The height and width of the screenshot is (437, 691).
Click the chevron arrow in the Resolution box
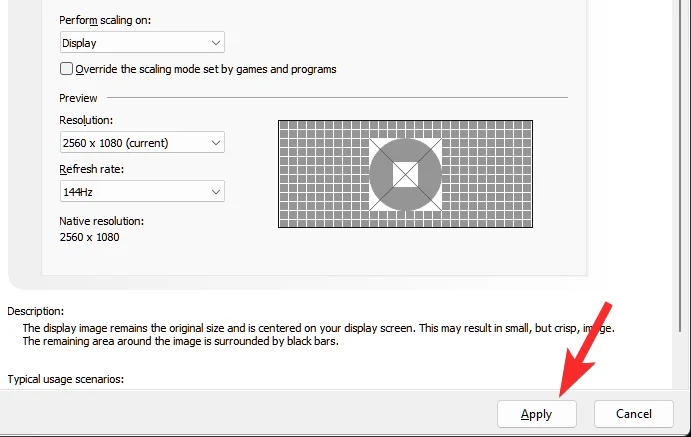pyautogui.click(x=215, y=143)
